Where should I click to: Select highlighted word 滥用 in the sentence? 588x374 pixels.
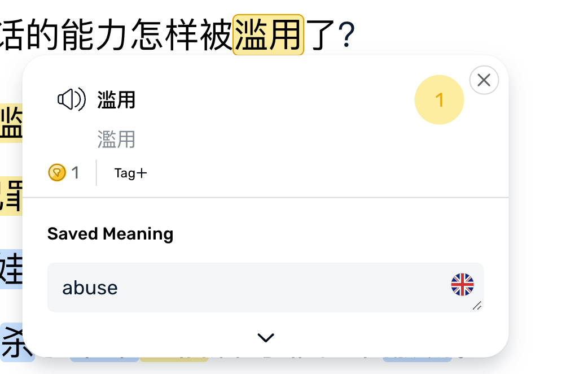(x=268, y=35)
